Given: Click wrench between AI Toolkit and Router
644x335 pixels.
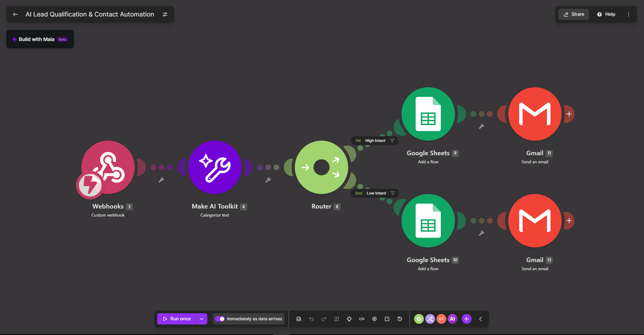Looking at the screenshot, I should [x=268, y=180].
